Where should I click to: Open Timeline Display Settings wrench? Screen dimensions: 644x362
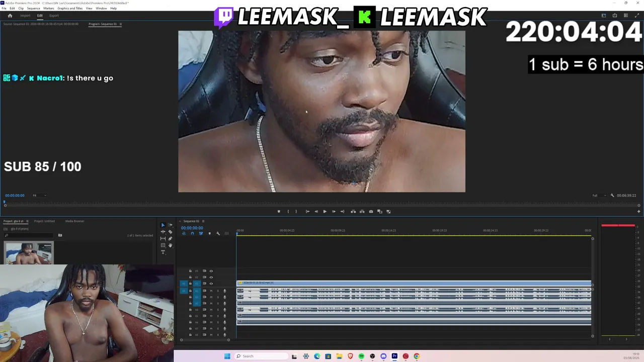pyautogui.click(x=218, y=233)
